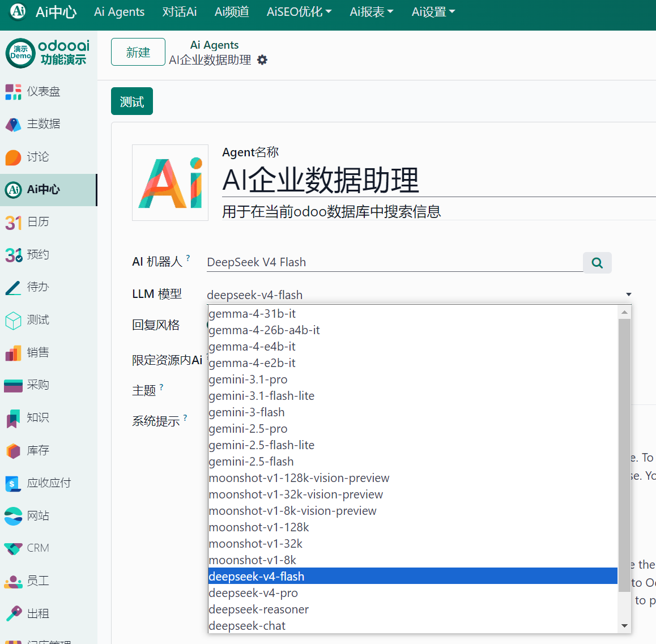Open help tooltip next to AI 机器人
Viewport: 656px width, 644px height.
188,258
